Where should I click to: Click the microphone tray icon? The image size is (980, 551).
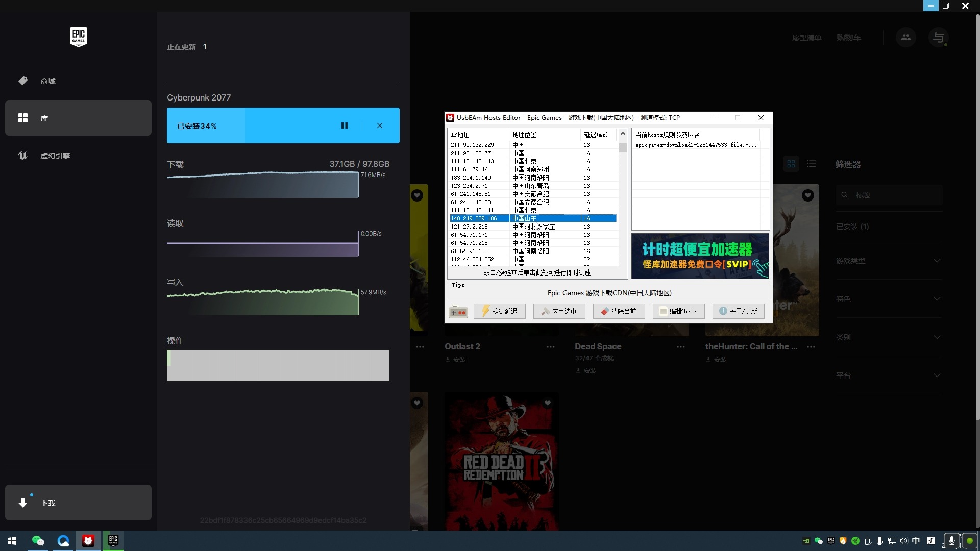(879, 541)
